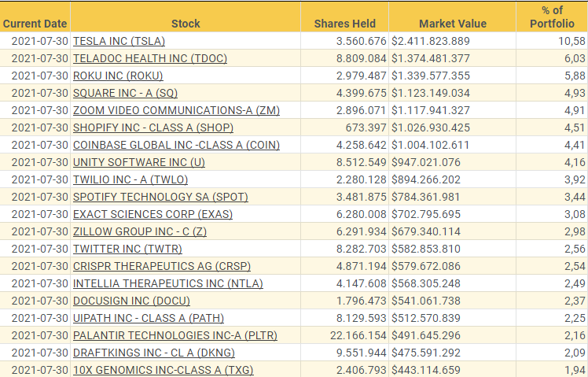
Task: Open EXACT SCIENCES CORP (EXAS) link
Action: [153, 213]
